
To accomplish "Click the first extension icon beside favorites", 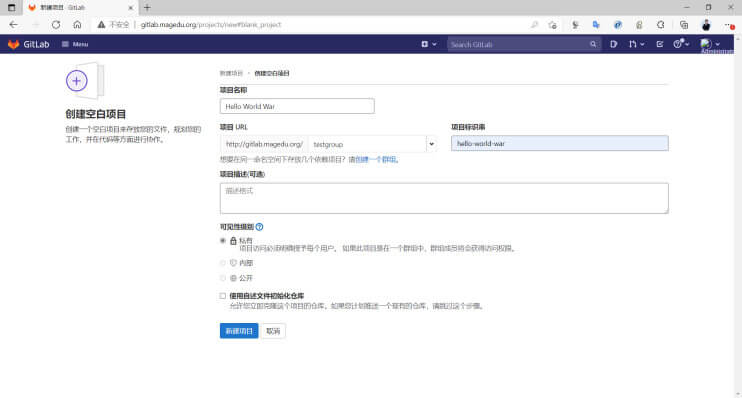I will pyautogui.click(x=575, y=25).
